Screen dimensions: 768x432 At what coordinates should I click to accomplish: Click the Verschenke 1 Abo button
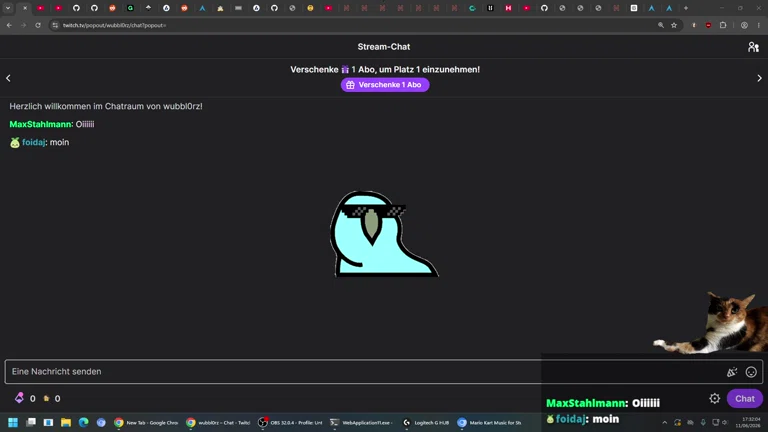pyautogui.click(x=385, y=85)
